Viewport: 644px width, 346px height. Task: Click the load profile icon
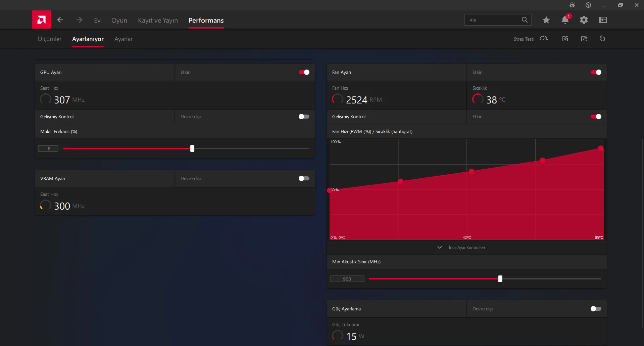565,39
